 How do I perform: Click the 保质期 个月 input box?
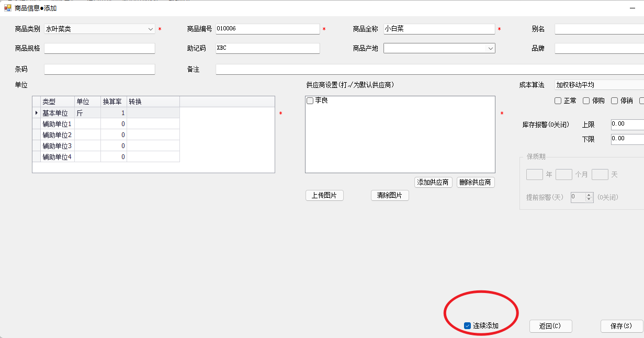563,175
